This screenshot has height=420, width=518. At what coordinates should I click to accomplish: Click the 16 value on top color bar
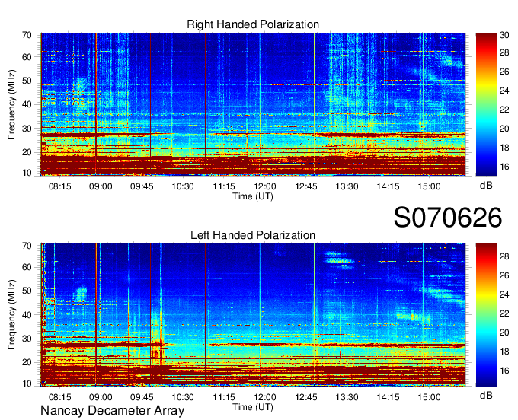pyautogui.click(x=504, y=167)
